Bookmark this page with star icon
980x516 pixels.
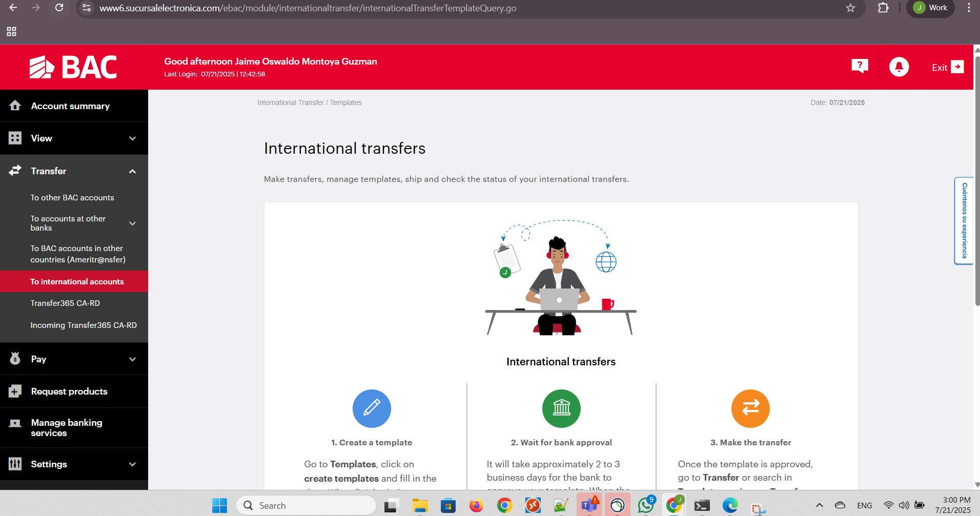pos(851,8)
